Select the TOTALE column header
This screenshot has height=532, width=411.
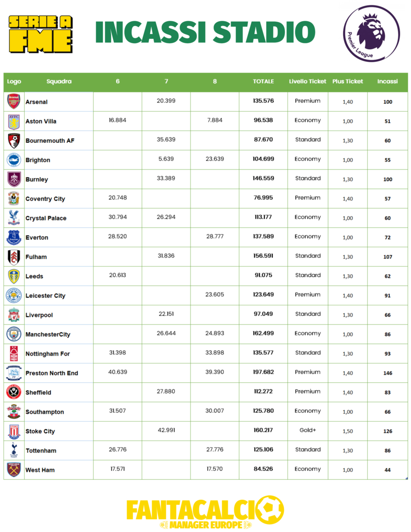[x=263, y=81]
